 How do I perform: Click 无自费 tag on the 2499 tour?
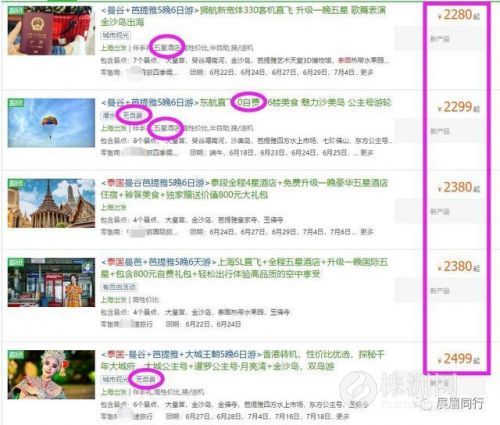pyautogui.click(x=146, y=379)
